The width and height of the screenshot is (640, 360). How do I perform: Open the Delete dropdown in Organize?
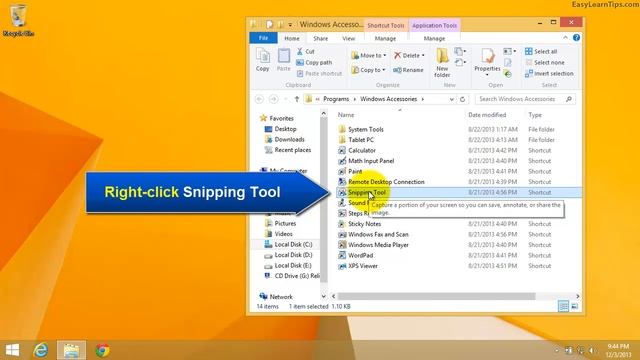409,55
